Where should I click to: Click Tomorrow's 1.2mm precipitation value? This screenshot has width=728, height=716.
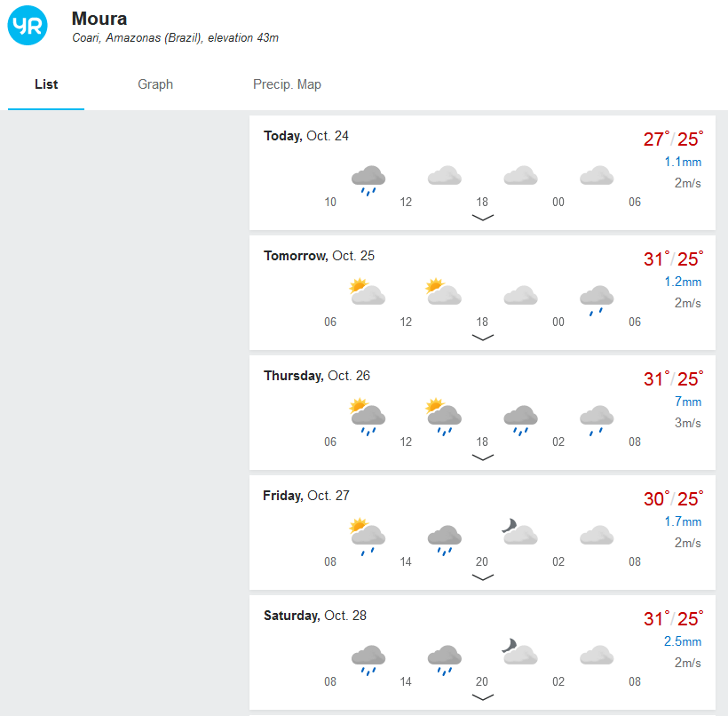[683, 282]
